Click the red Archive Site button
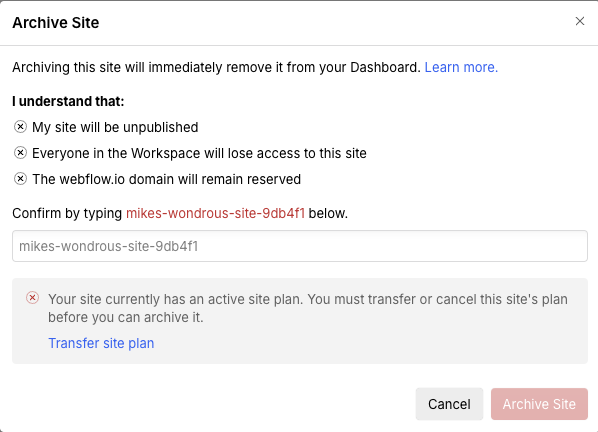The width and height of the screenshot is (598, 432). point(539,404)
